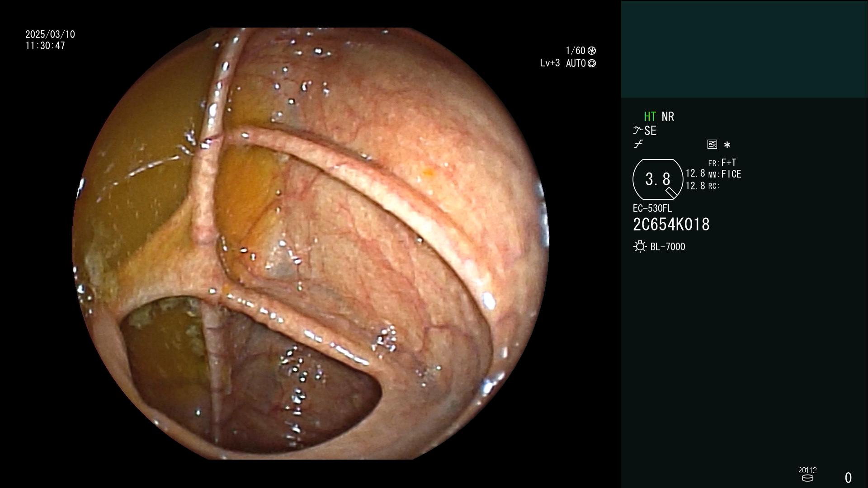The height and width of the screenshot is (488, 868).
Task: Click the serial number 2C654K018
Action: coord(671,225)
